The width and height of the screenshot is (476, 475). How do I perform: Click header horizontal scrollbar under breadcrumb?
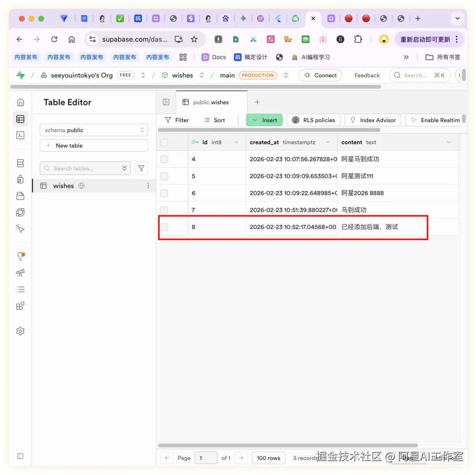click(196, 86)
